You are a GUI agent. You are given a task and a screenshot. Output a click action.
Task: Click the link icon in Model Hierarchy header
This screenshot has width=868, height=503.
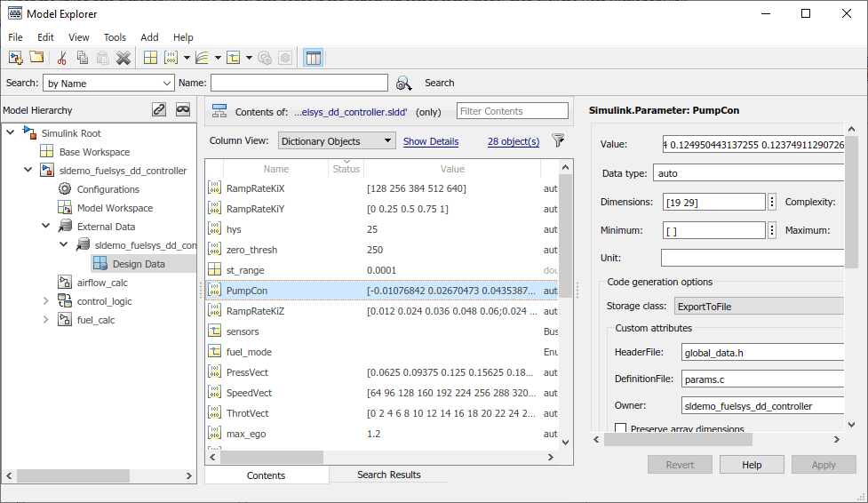click(159, 109)
